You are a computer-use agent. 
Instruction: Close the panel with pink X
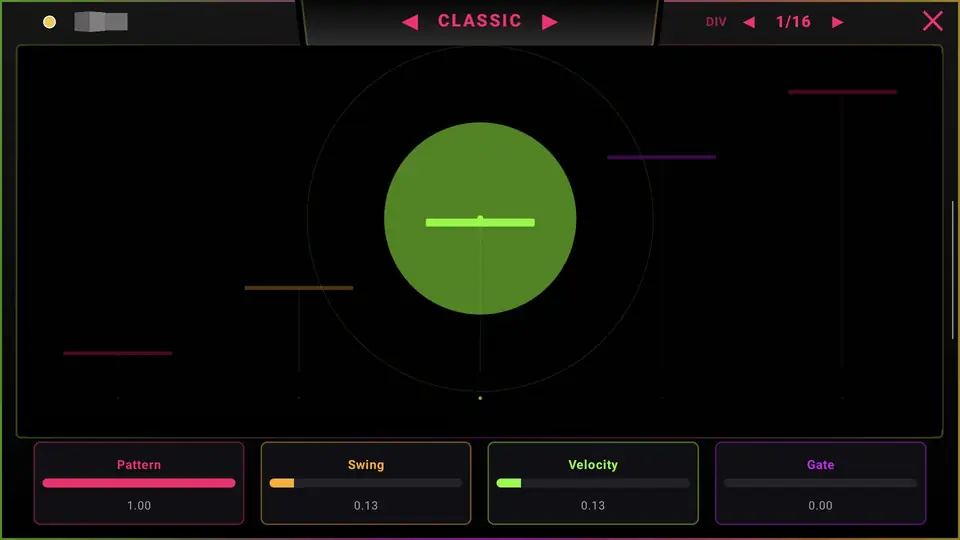[x=932, y=21]
